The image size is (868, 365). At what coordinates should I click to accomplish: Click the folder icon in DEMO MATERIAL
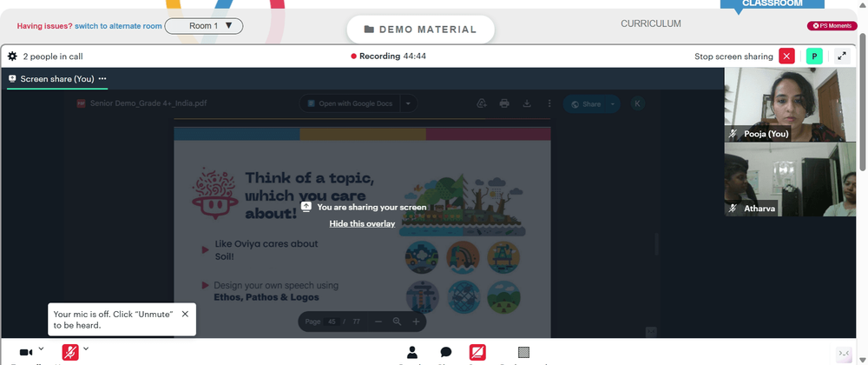[369, 30]
